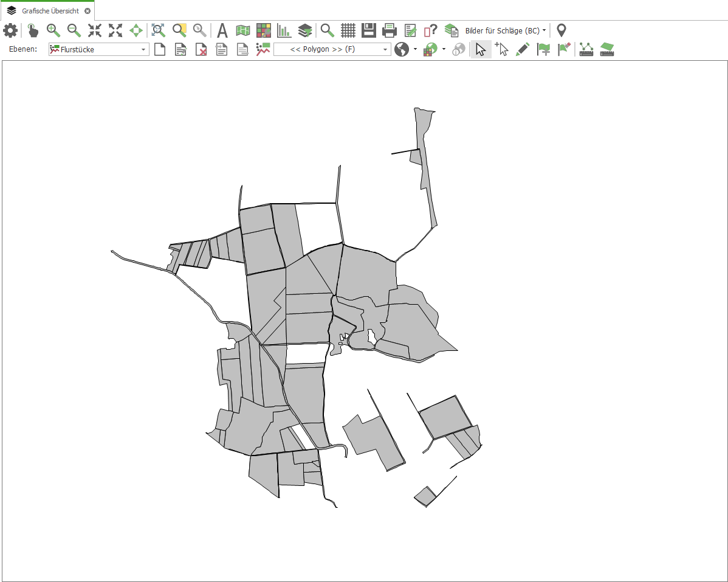
Task: Toggle the ruler distance measurement tool
Action: [x=586, y=50]
